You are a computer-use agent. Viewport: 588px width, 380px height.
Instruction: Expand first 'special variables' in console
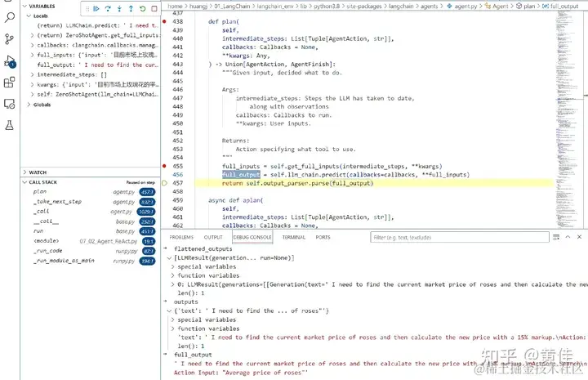(x=173, y=267)
